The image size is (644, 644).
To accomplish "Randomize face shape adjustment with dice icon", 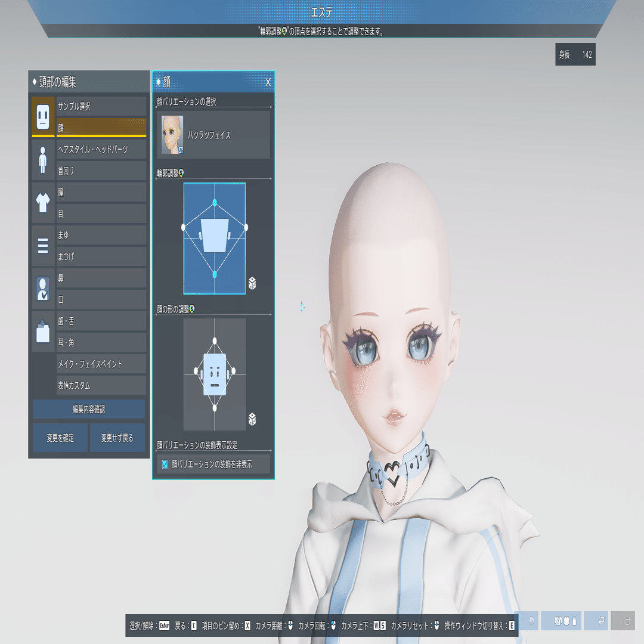I will pos(252,419).
